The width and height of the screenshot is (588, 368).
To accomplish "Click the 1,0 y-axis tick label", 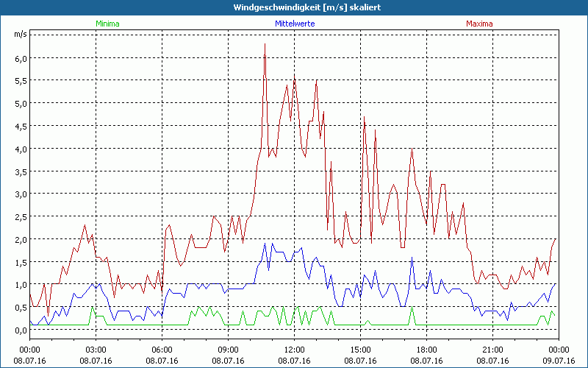I will (21, 285).
